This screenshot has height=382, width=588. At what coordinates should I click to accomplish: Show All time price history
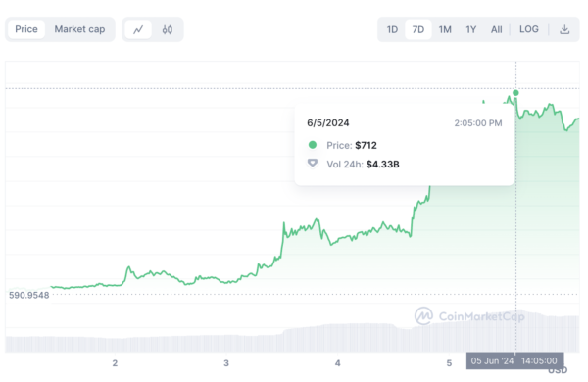497,29
